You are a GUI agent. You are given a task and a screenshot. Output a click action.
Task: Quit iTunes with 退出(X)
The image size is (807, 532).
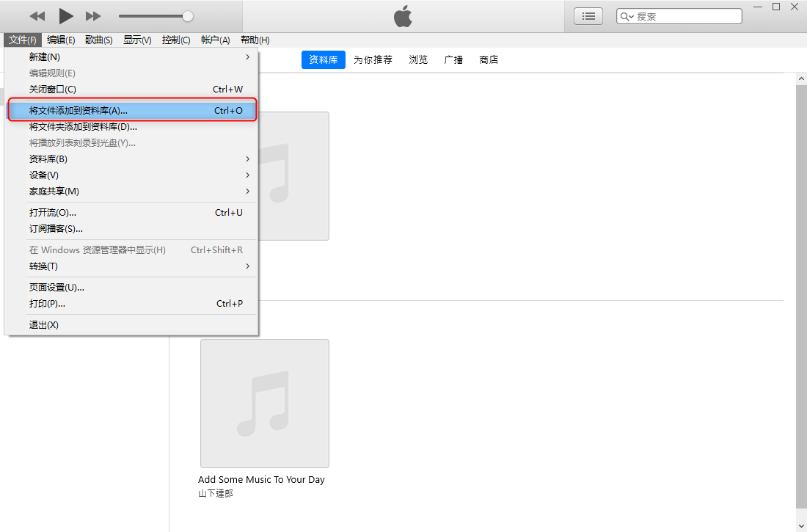(x=131, y=325)
